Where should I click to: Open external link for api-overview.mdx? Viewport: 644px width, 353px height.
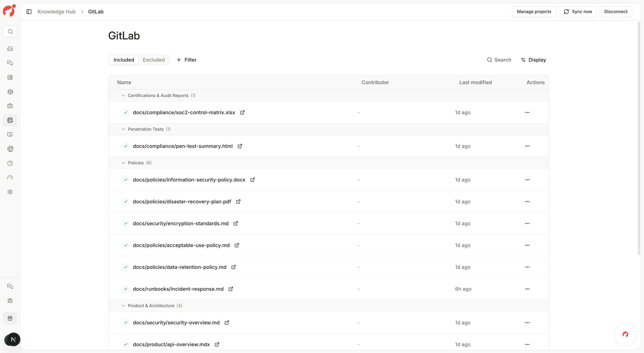point(217,344)
